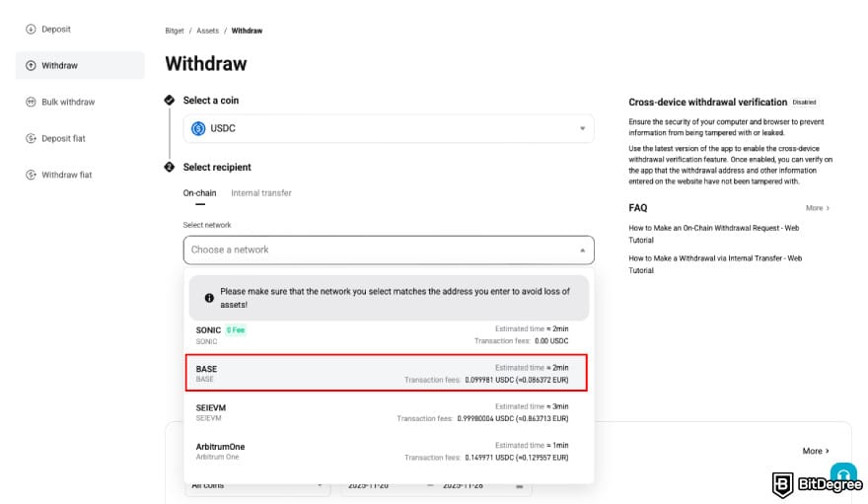
Task: Open More link next to FAQ
Action: click(x=817, y=208)
